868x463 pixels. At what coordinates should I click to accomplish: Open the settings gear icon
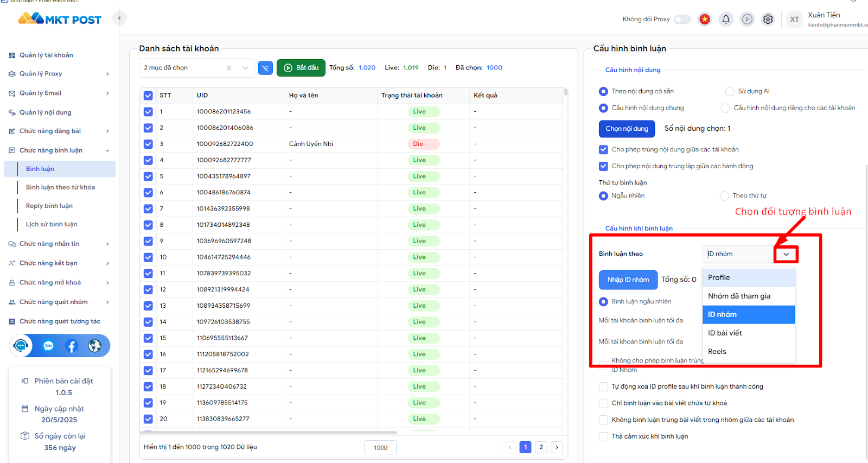pos(768,20)
